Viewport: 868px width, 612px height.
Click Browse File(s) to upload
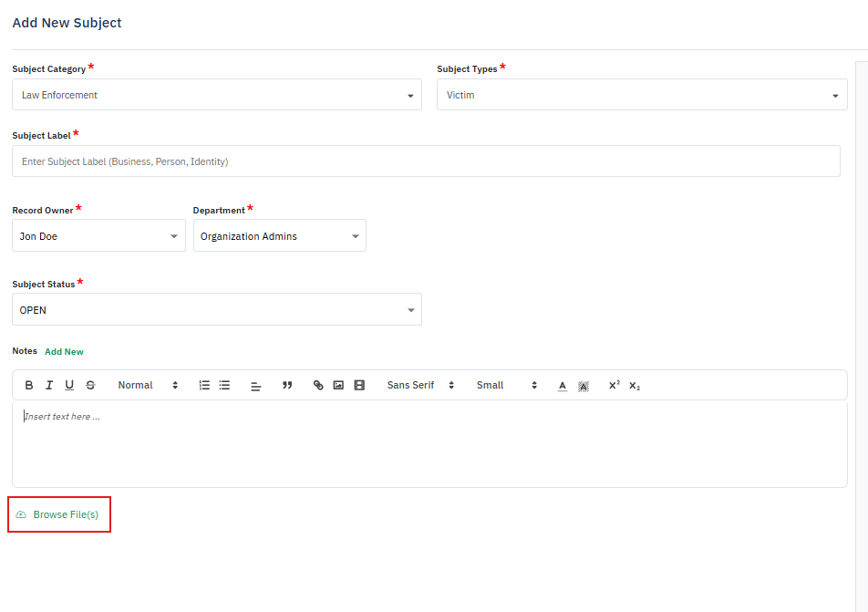pyautogui.click(x=65, y=515)
